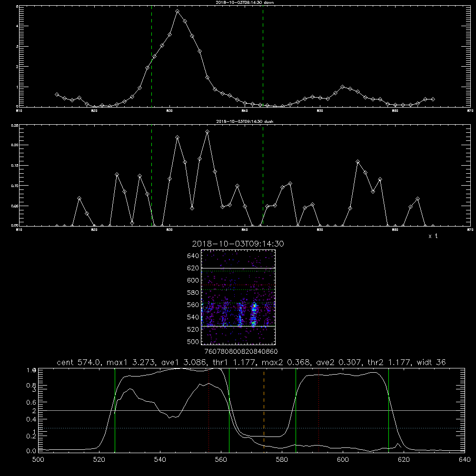Viewport: 476px width, 476px height.
Task: Click the right green dashed line in the dawn plot
Action: (263, 56)
